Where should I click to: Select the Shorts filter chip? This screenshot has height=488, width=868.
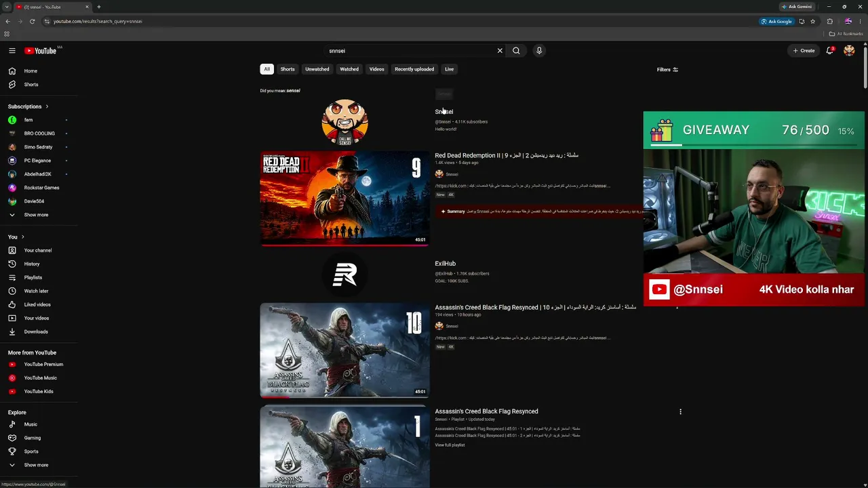pyautogui.click(x=288, y=69)
